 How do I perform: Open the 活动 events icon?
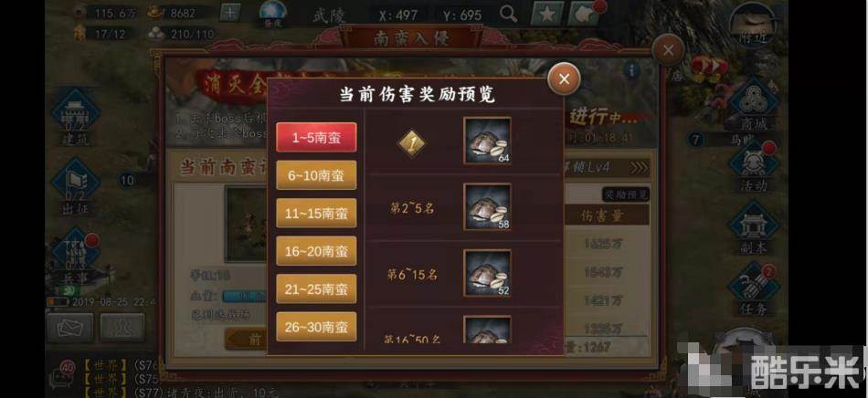(754, 167)
